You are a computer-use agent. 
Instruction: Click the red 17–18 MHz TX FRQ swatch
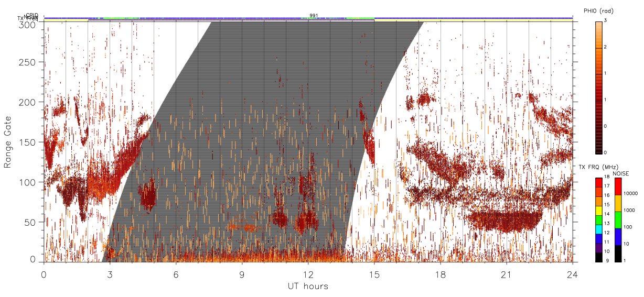tap(598, 182)
